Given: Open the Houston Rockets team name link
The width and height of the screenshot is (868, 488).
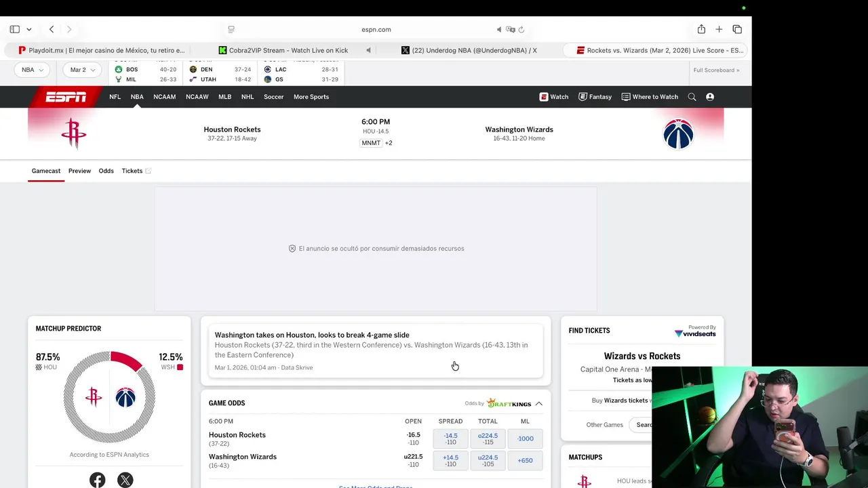Looking at the screenshot, I should (232, 129).
